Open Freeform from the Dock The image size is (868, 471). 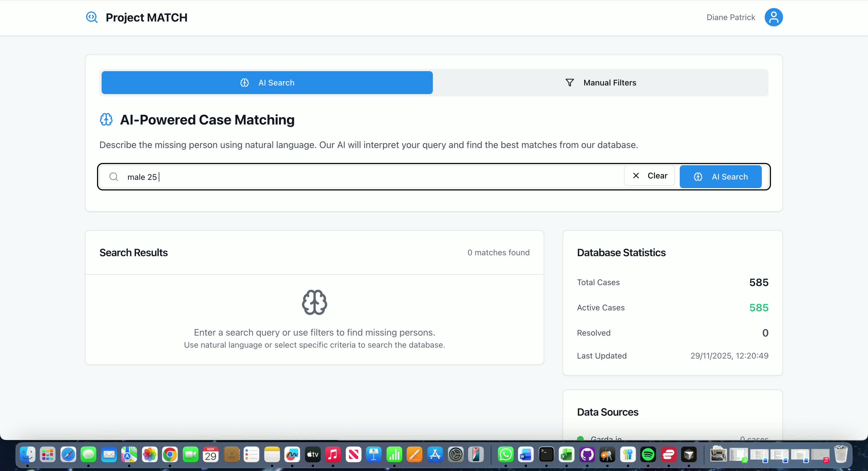(x=292, y=454)
